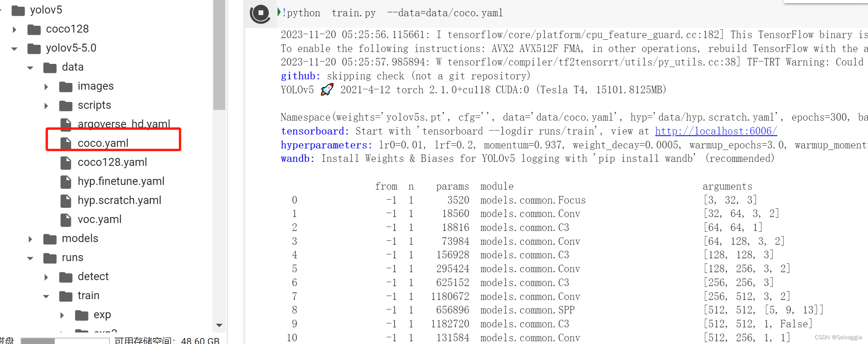Open the yolov5 root folder icon
The image size is (868, 344).
pos(18,10)
